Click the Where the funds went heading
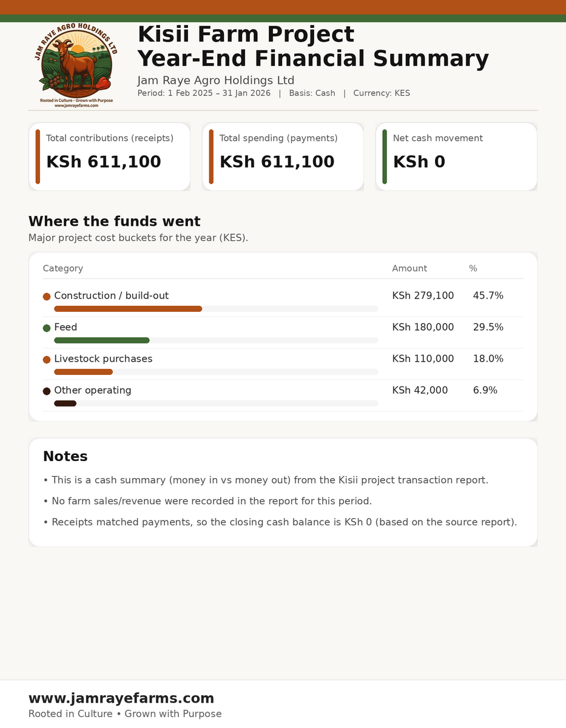This screenshot has width=566, height=728. tap(115, 221)
